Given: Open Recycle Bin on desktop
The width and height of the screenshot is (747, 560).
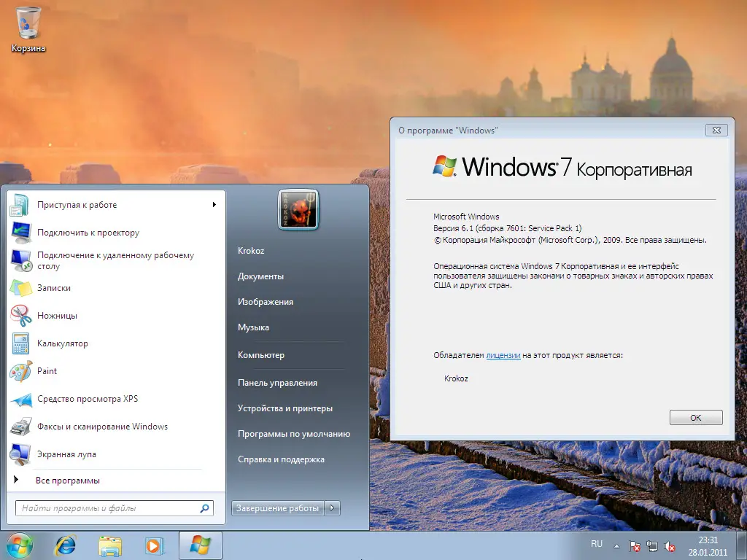Looking at the screenshot, I should [28, 23].
